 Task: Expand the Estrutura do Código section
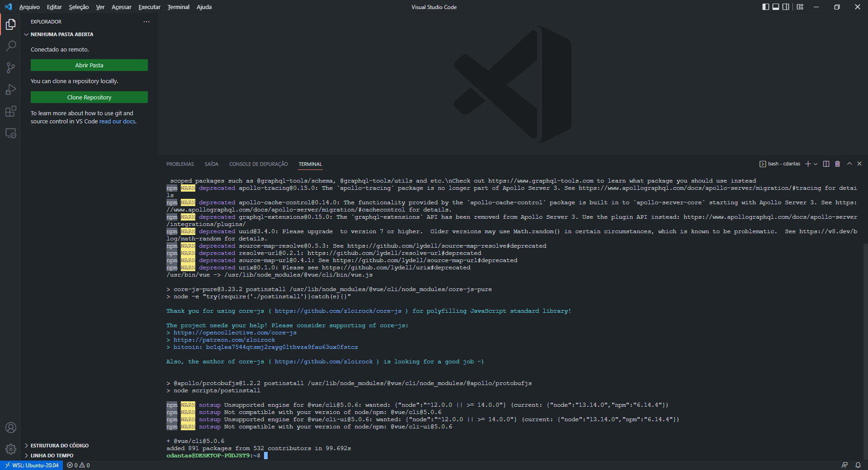point(89,446)
